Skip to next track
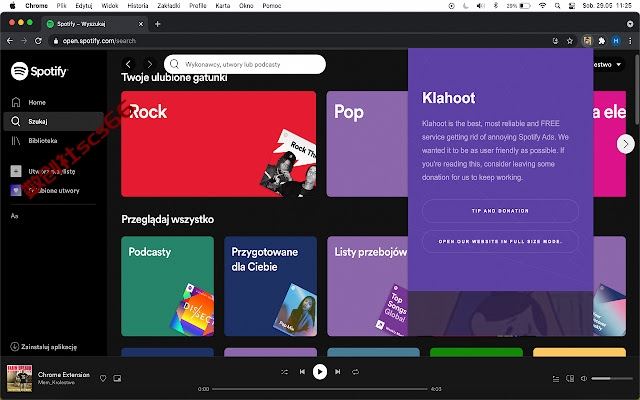The image size is (640, 400). pyautogui.click(x=338, y=372)
